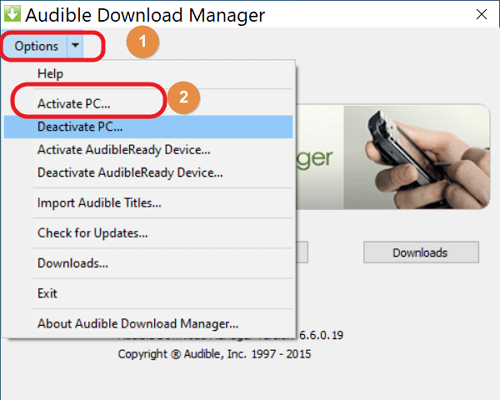This screenshot has width=500, height=400.
Task: Click the Downloads button
Action: tap(421, 252)
